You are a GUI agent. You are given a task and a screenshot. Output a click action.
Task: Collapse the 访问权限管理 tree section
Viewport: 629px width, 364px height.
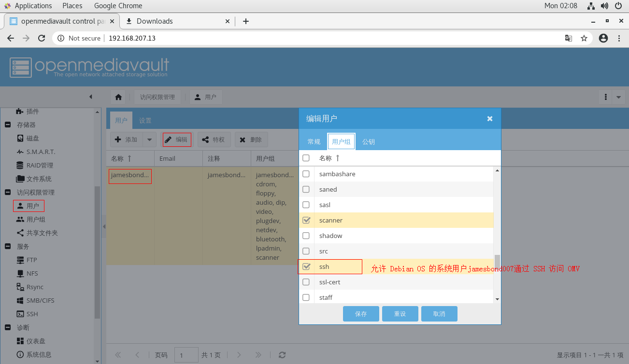8,192
